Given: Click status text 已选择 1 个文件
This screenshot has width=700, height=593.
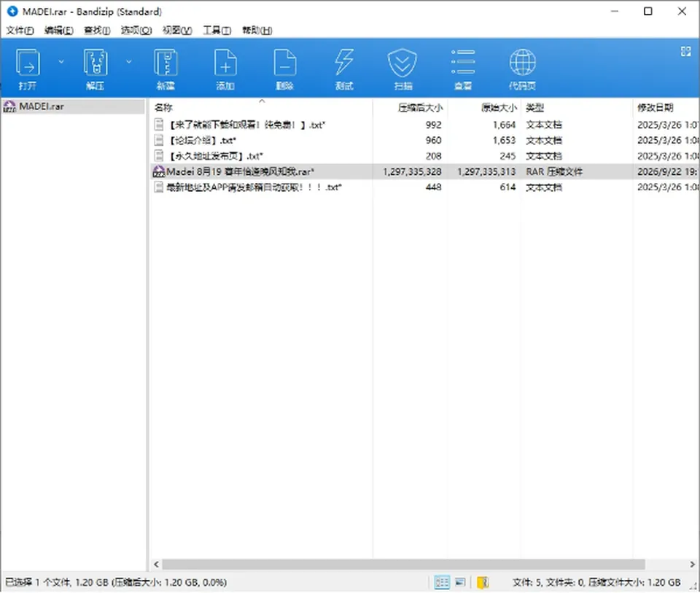Looking at the screenshot, I should point(37,583).
